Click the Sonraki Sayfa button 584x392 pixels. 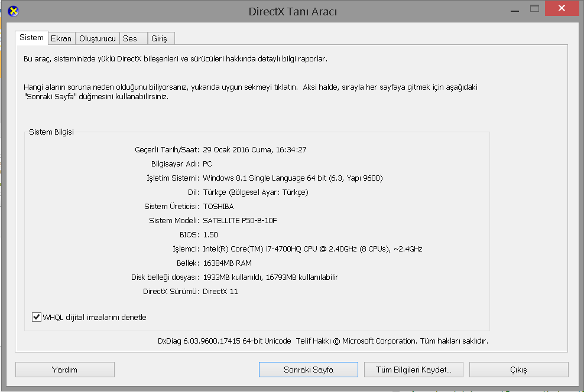(309, 370)
